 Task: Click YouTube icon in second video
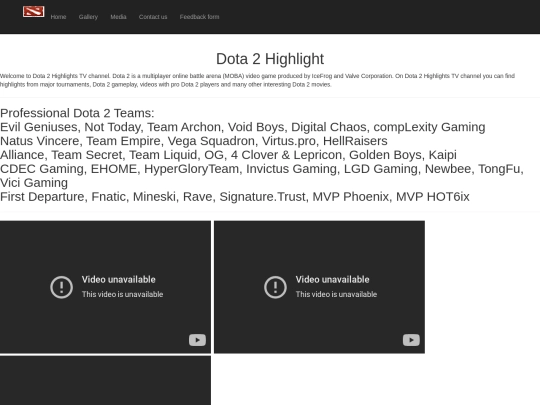411,340
